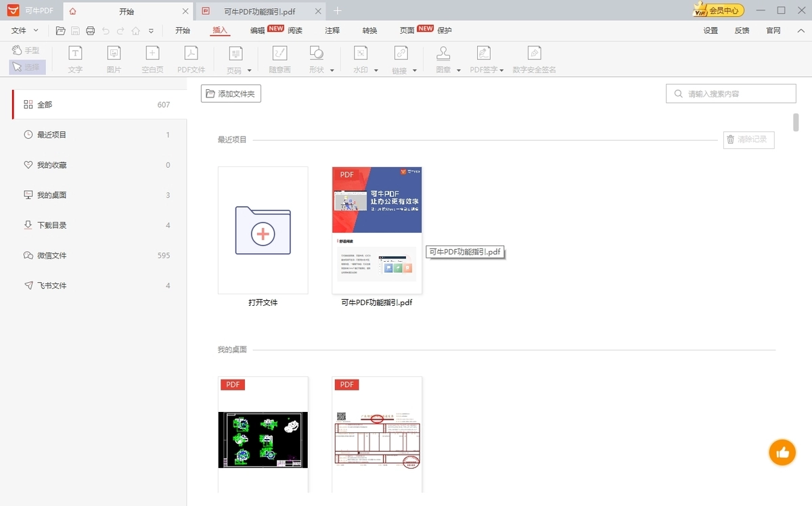The image size is (812, 506).
Task: Click the 打开文件 folder tile
Action: (263, 230)
